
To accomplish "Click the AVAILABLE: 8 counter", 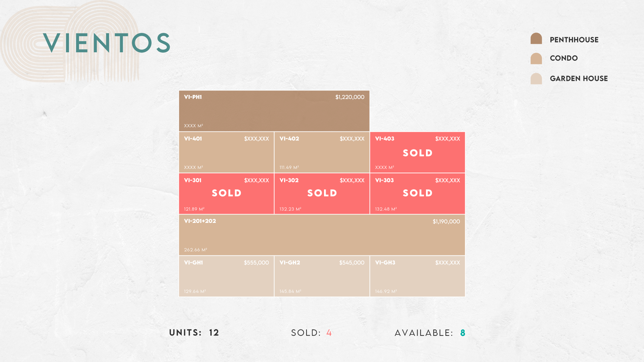I will click(x=430, y=333).
